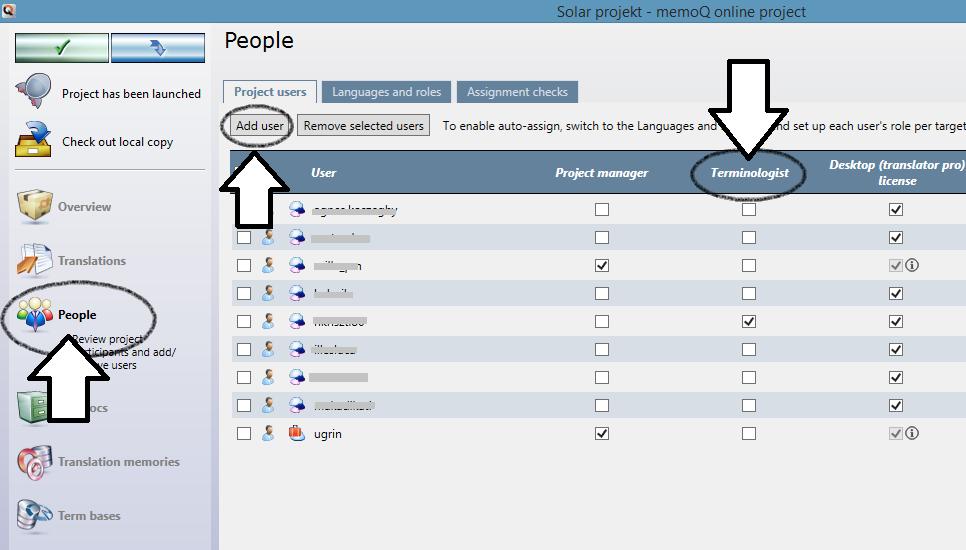
Task: Uncheck Project manager for user ugrin
Action: tap(602, 434)
